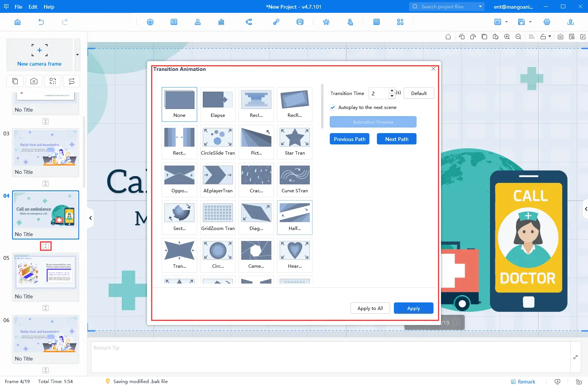Select the Star Tran transition effect

pos(295,142)
